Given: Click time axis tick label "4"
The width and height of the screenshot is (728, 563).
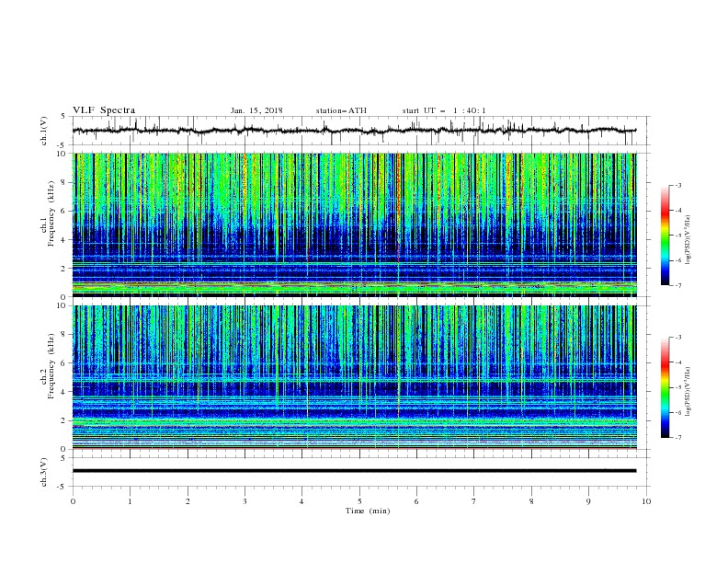Looking at the screenshot, I should coord(301,501).
